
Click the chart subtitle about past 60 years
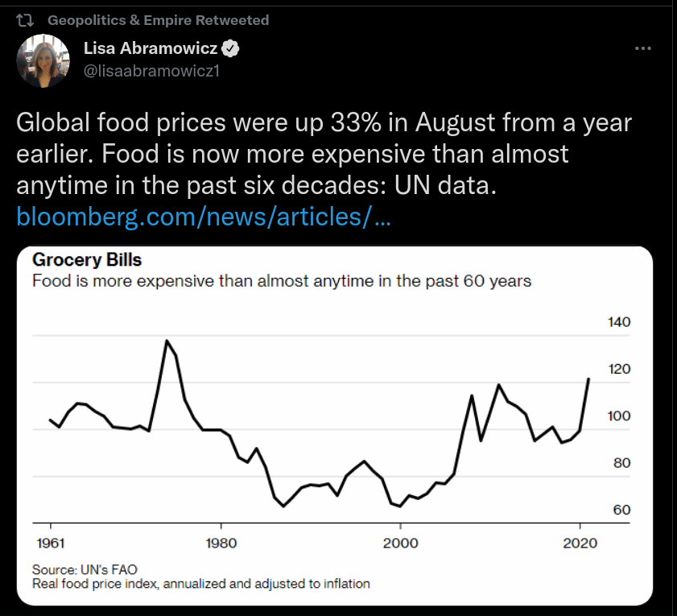click(x=281, y=281)
